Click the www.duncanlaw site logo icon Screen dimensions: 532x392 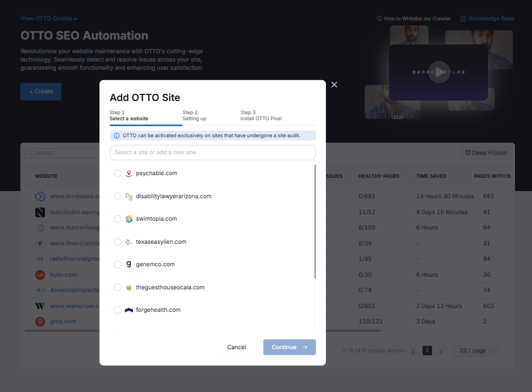[x=40, y=228]
